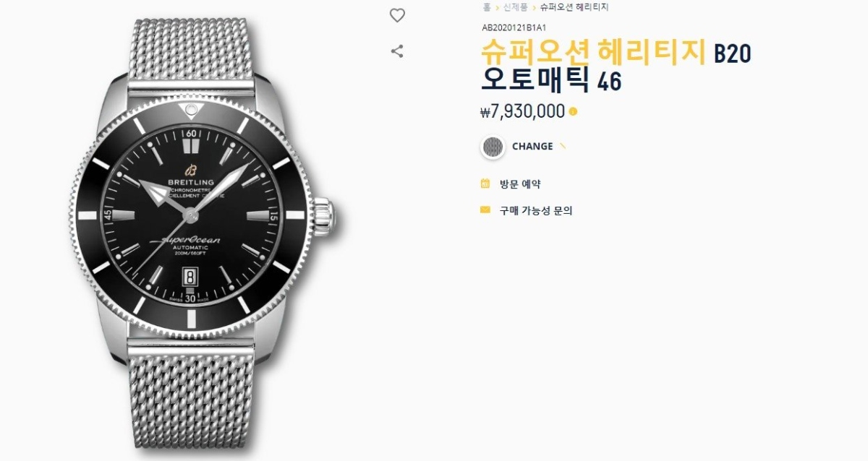Click the yellow calendar icon
This screenshot has width=868, height=461.
[485, 184]
